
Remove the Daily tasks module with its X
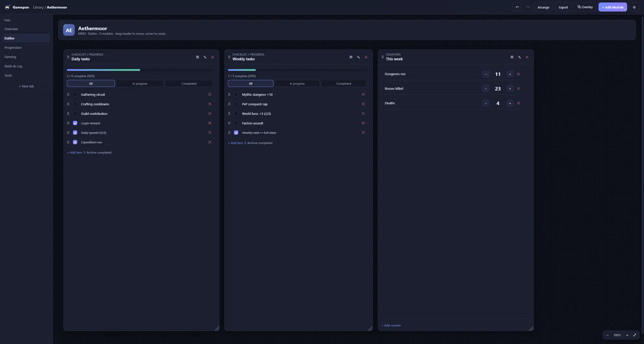click(213, 57)
